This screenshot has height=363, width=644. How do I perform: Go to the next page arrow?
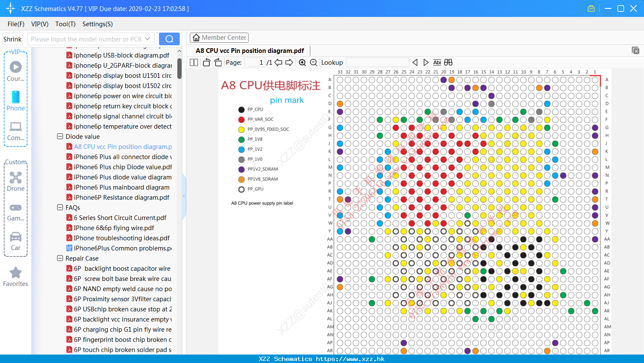(x=289, y=62)
